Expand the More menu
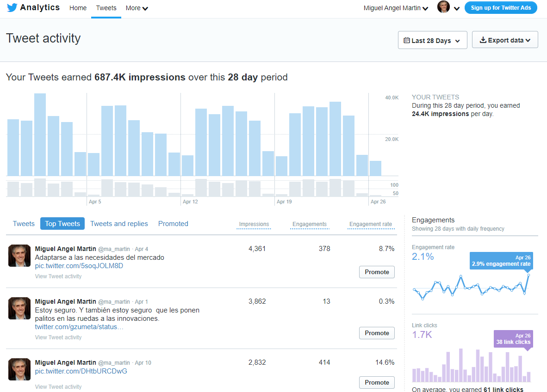 pos(137,8)
